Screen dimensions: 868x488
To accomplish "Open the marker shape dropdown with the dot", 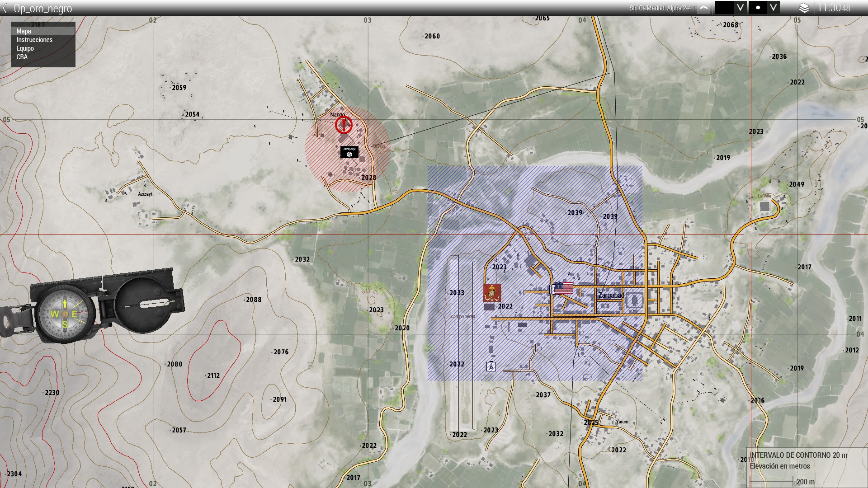I will (774, 8).
